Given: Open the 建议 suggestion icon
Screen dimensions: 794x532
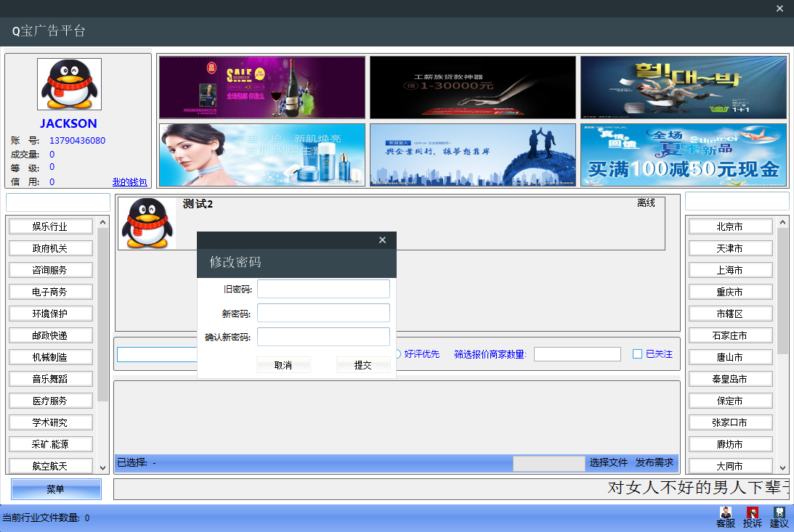Looking at the screenshot, I should click(x=779, y=517).
